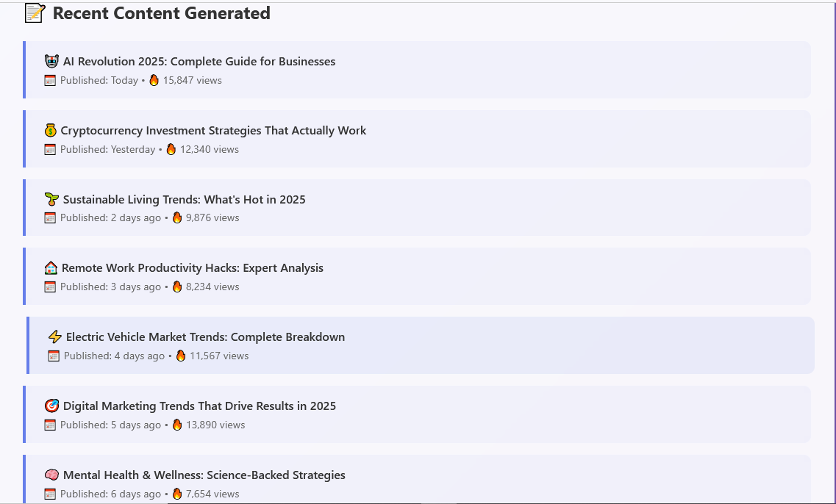The image size is (836, 504).
Task: Click the brain icon for Mental Health & Wellness
Action: point(51,475)
